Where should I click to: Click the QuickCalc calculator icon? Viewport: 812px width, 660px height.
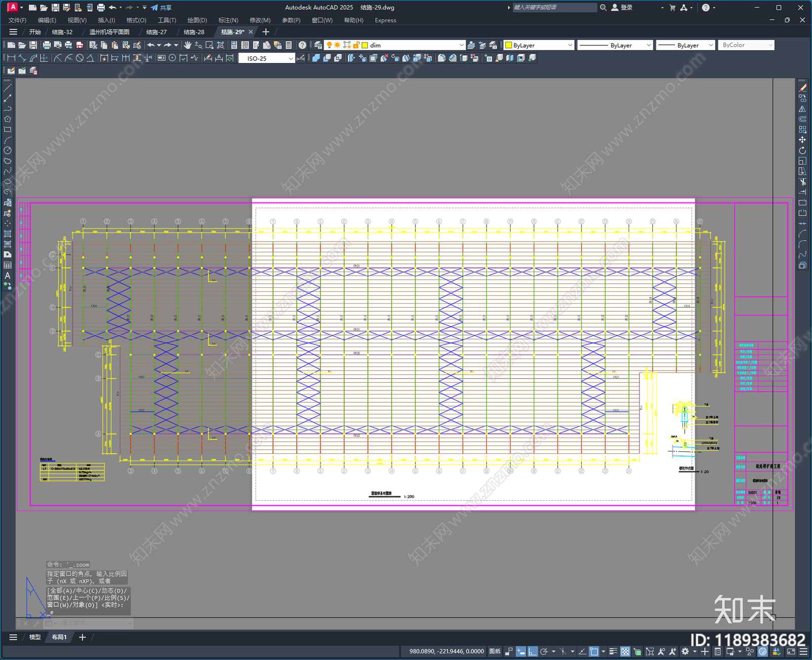pos(289,45)
